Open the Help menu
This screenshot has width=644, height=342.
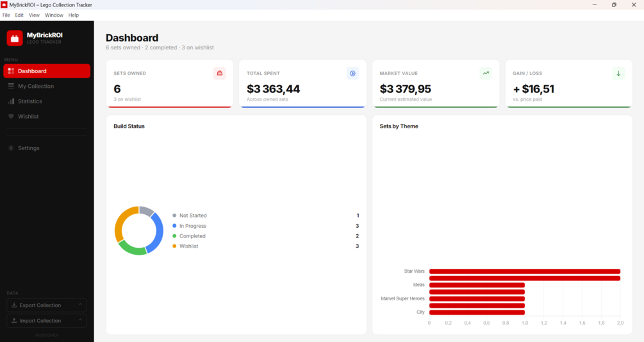[x=74, y=15]
